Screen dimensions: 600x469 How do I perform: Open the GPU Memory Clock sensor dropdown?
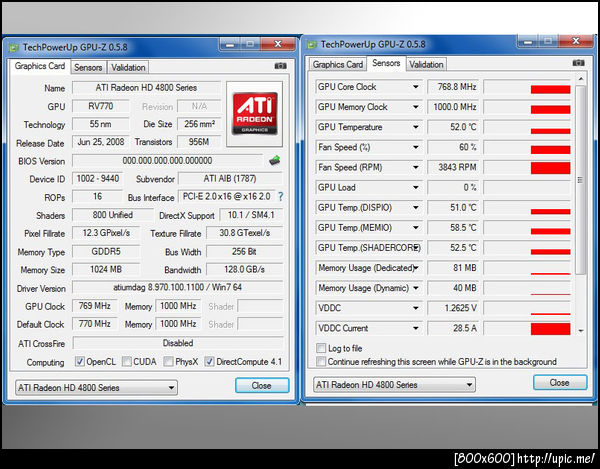click(416, 107)
